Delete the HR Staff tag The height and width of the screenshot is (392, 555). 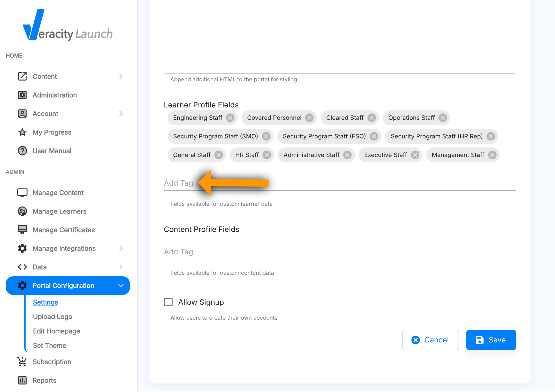tap(267, 155)
